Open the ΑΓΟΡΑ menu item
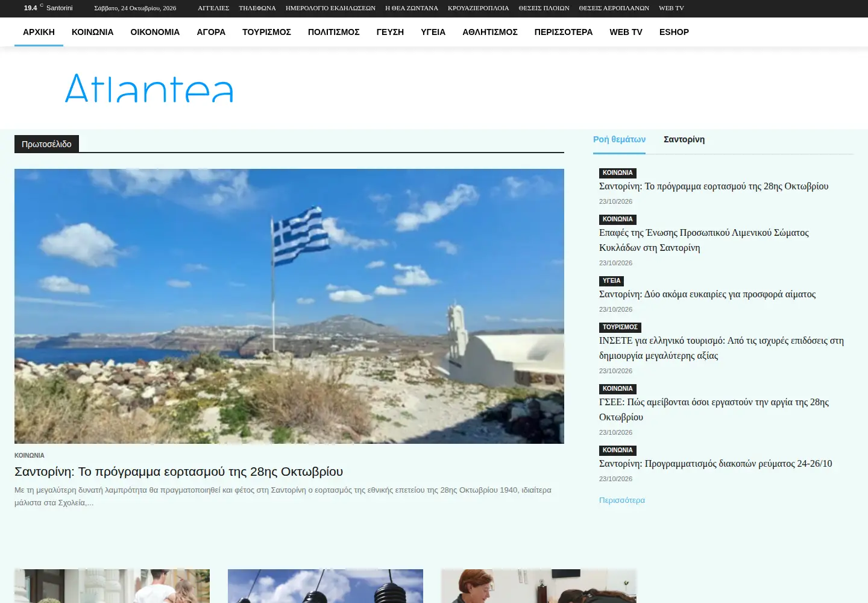Viewport: 868px width, 603px height. pos(211,32)
